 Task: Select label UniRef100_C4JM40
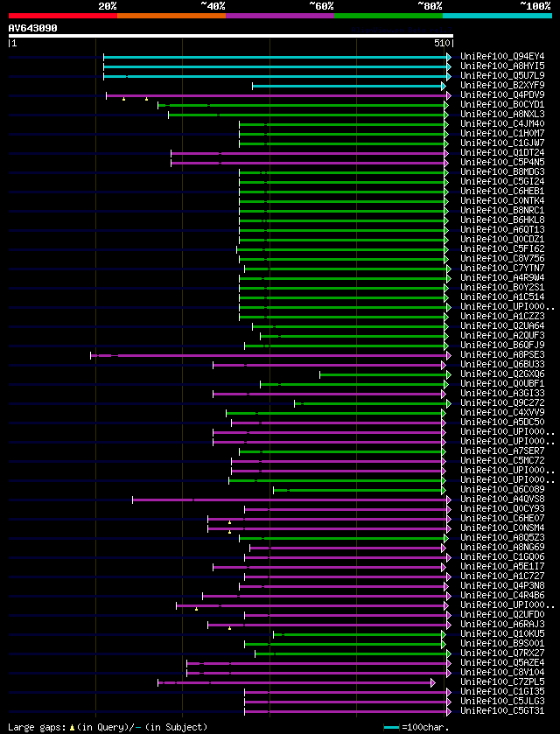[x=502, y=124]
